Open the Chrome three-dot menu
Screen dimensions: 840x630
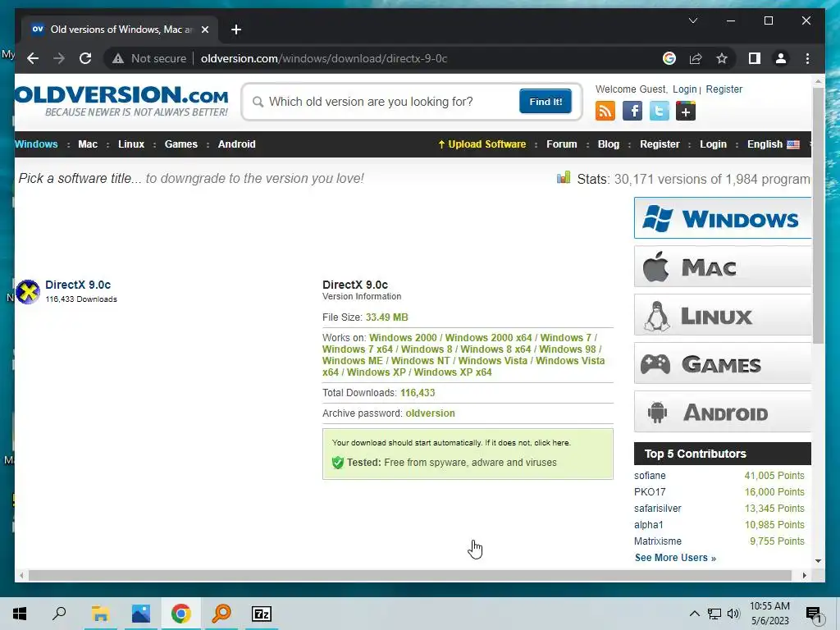point(807,58)
